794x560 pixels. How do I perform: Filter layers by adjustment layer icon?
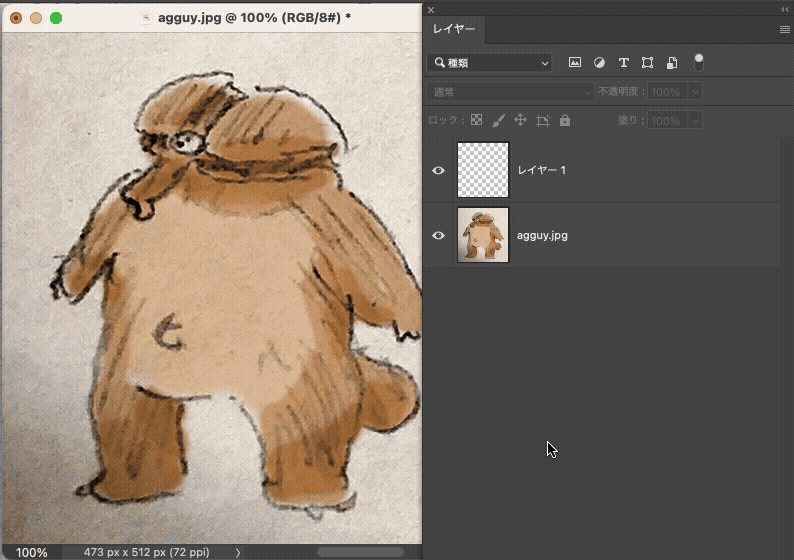click(x=599, y=62)
